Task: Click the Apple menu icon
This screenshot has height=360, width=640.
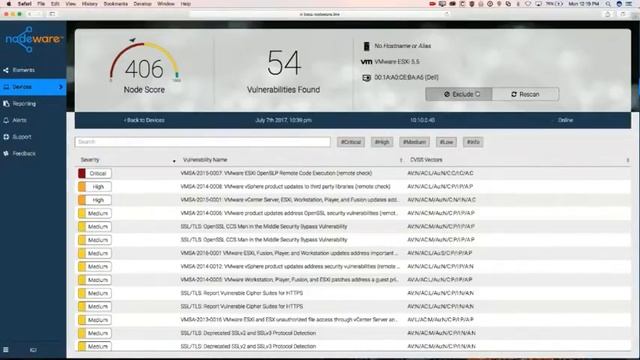Action: 8,4
